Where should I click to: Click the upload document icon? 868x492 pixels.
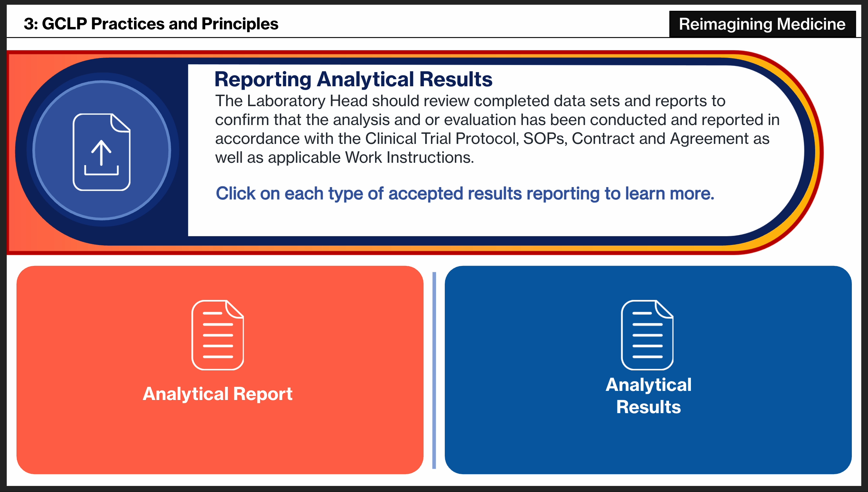101,152
